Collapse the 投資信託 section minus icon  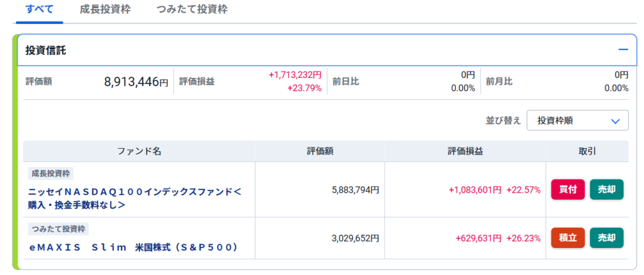(x=623, y=50)
